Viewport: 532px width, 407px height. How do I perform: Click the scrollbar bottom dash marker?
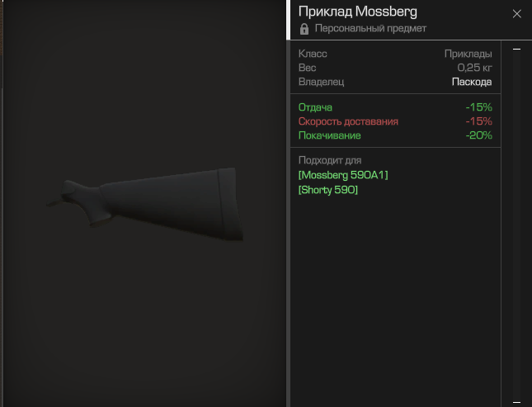point(516,402)
